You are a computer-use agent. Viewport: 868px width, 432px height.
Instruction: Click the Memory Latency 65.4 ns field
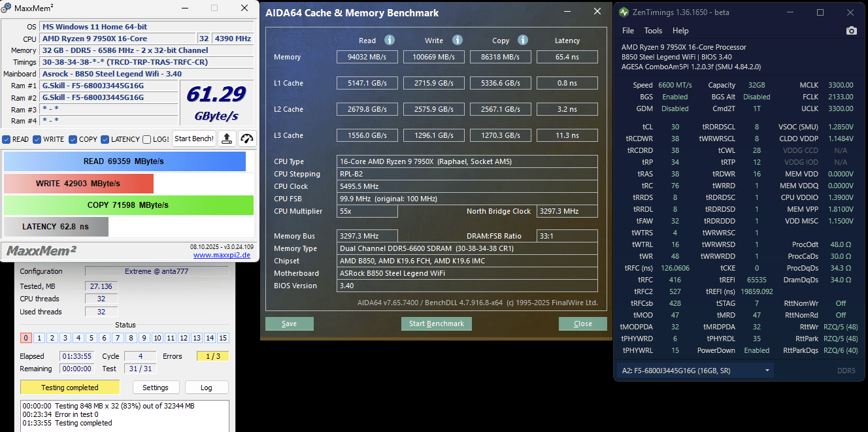click(x=567, y=57)
